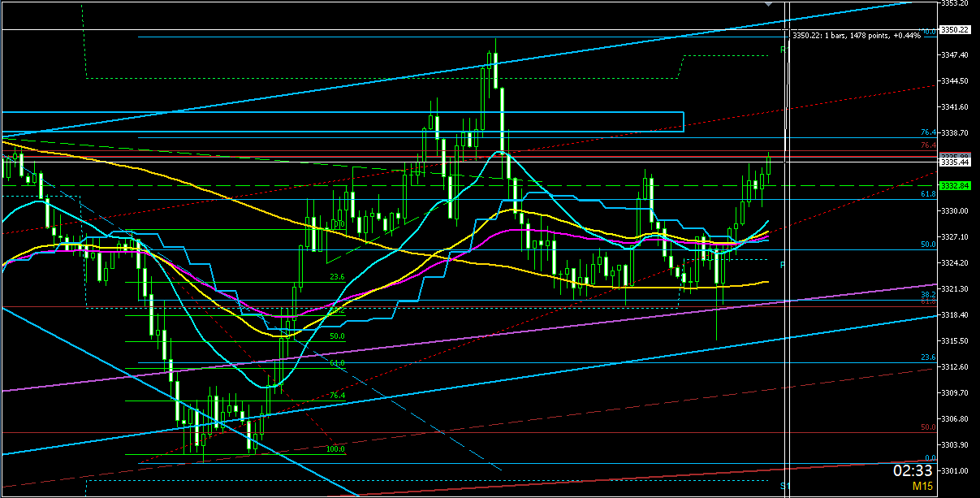
Task: Click 3341.60 on the price scale
Action: (x=954, y=107)
